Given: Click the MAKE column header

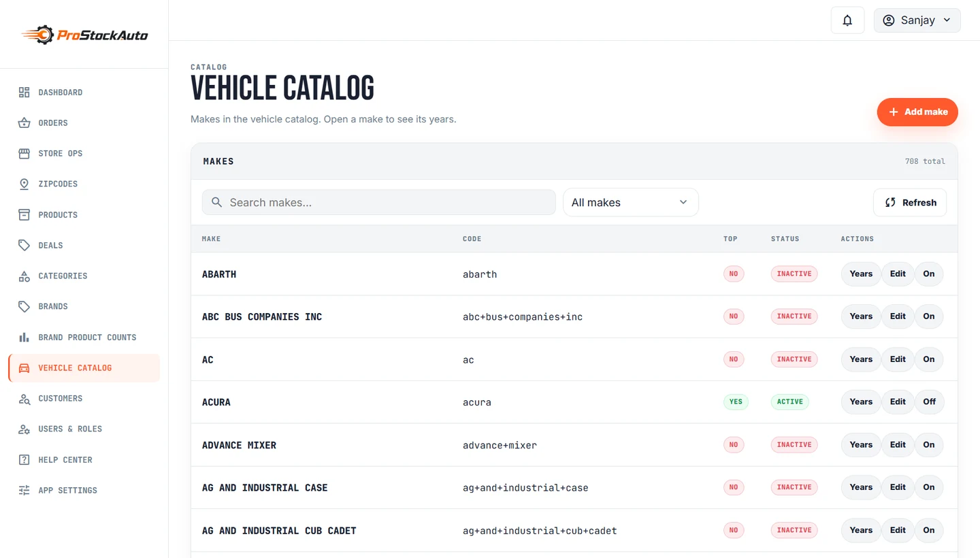Looking at the screenshot, I should point(211,239).
